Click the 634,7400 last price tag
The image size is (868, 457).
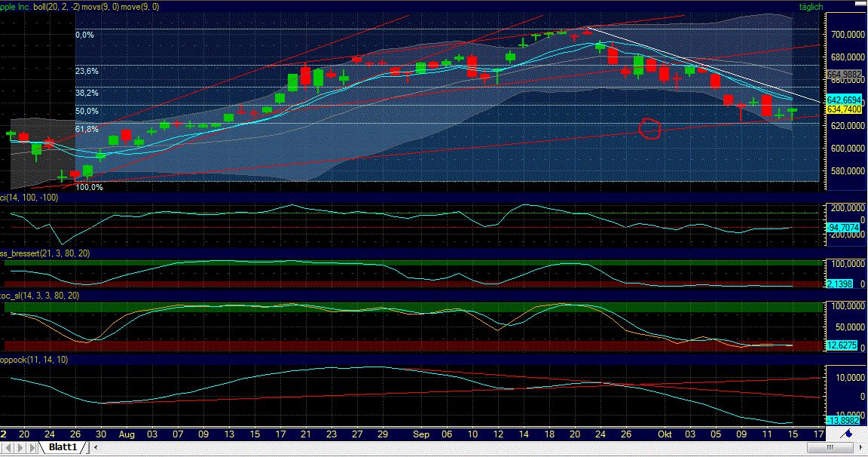844,109
